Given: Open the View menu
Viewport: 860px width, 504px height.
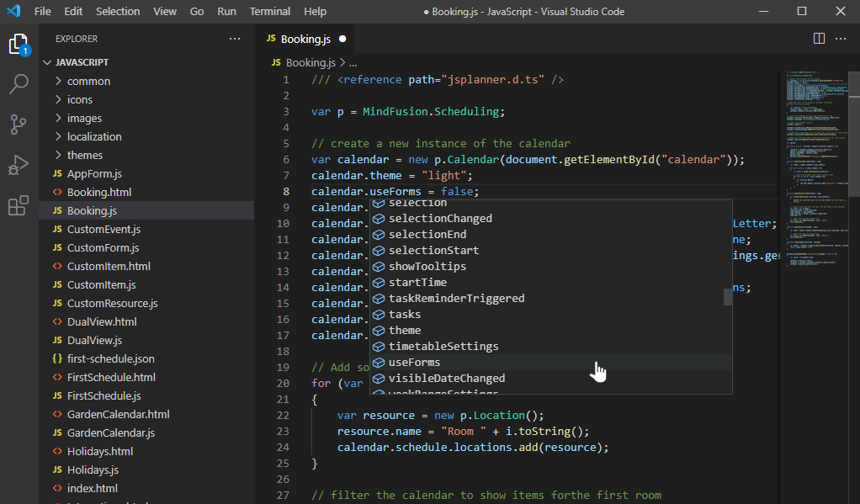Looking at the screenshot, I should click(x=165, y=12).
